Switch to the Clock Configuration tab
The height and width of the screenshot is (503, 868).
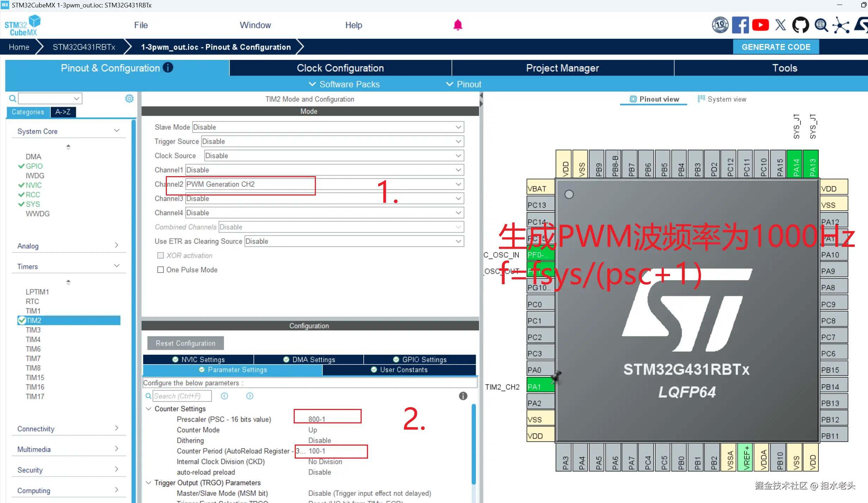coord(340,68)
